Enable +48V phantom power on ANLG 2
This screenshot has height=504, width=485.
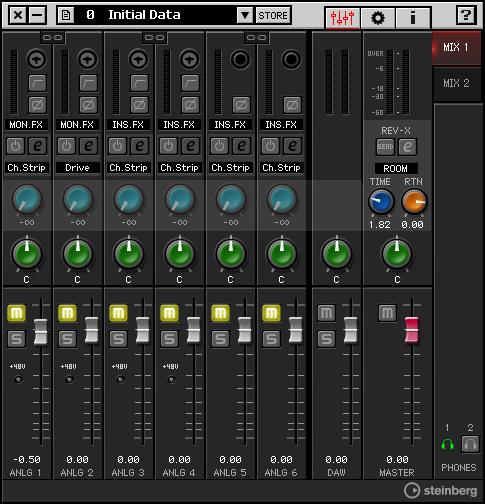69,379
